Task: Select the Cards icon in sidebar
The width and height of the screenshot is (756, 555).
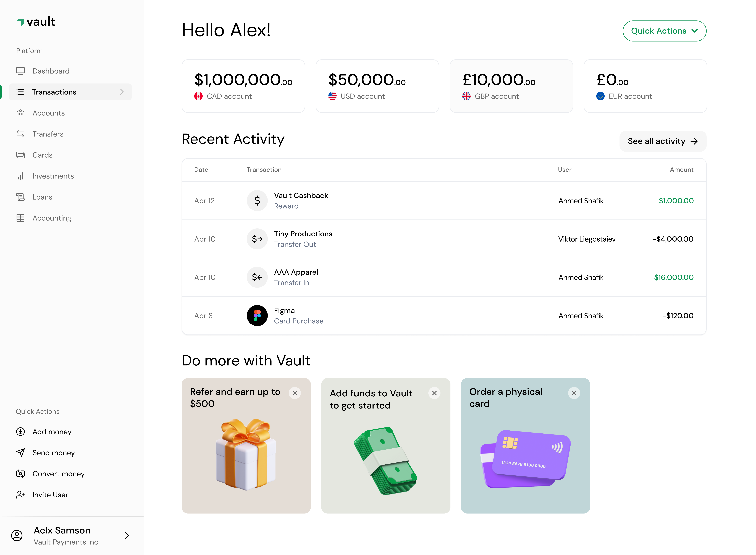Action: 20,155
